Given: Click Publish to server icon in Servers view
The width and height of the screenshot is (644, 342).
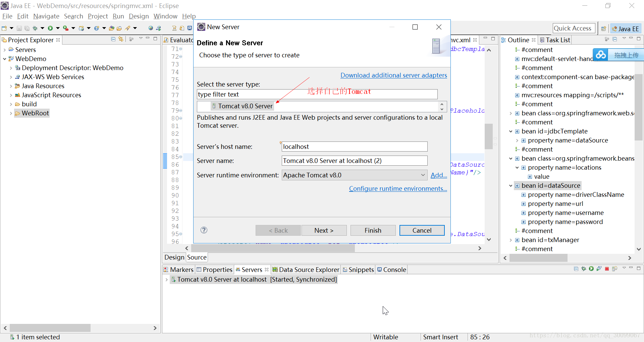Looking at the screenshot, I should point(614,269).
